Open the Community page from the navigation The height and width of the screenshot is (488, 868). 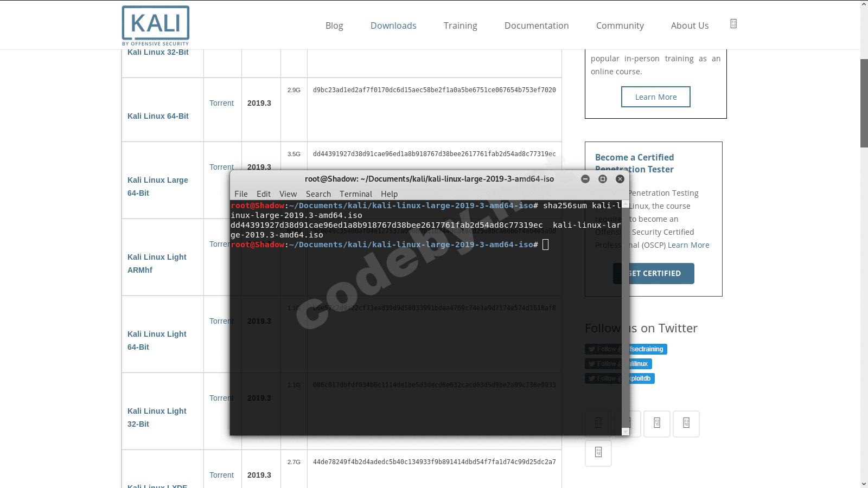pyautogui.click(x=620, y=25)
